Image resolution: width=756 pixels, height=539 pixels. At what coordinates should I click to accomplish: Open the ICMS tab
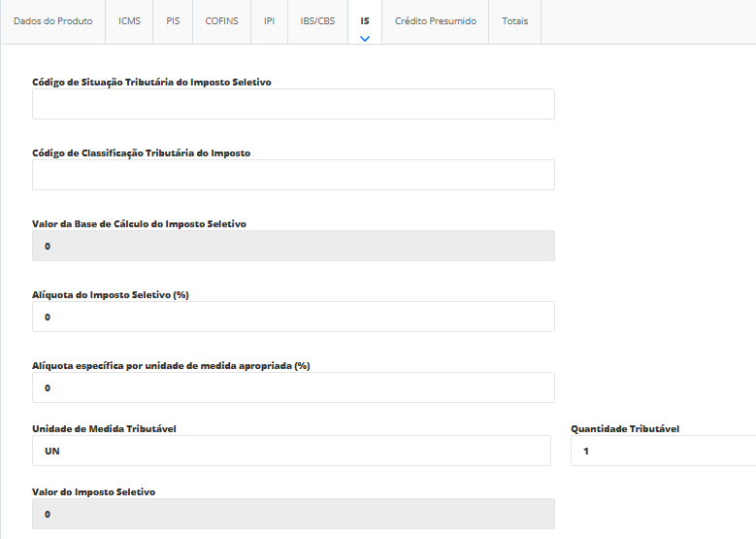point(129,21)
